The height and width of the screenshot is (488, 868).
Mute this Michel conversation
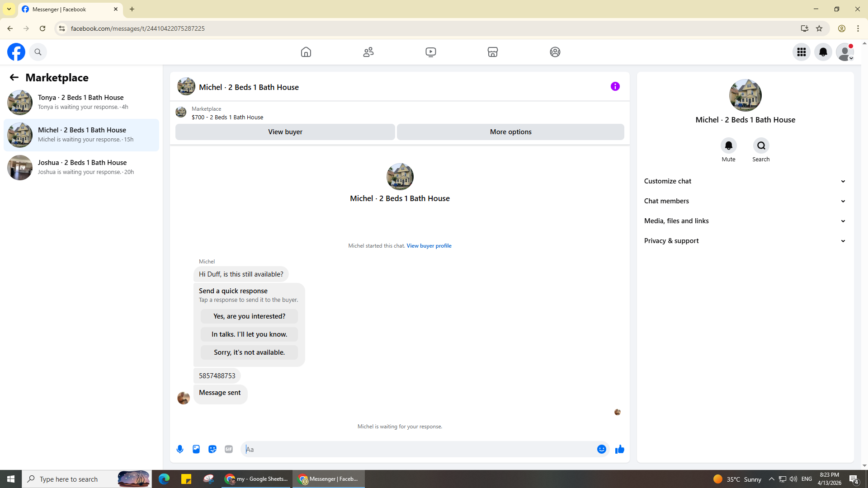pyautogui.click(x=729, y=145)
